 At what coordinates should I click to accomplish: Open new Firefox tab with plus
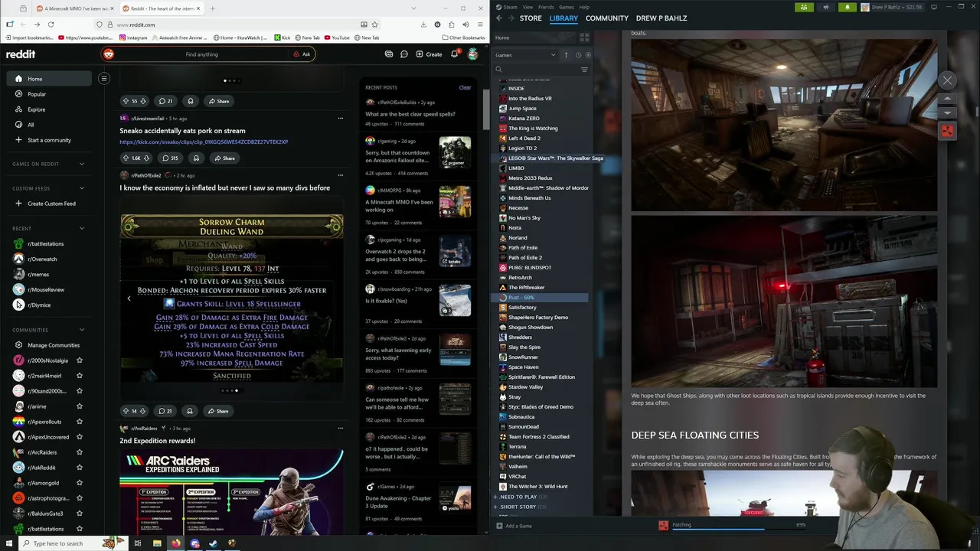click(212, 8)
